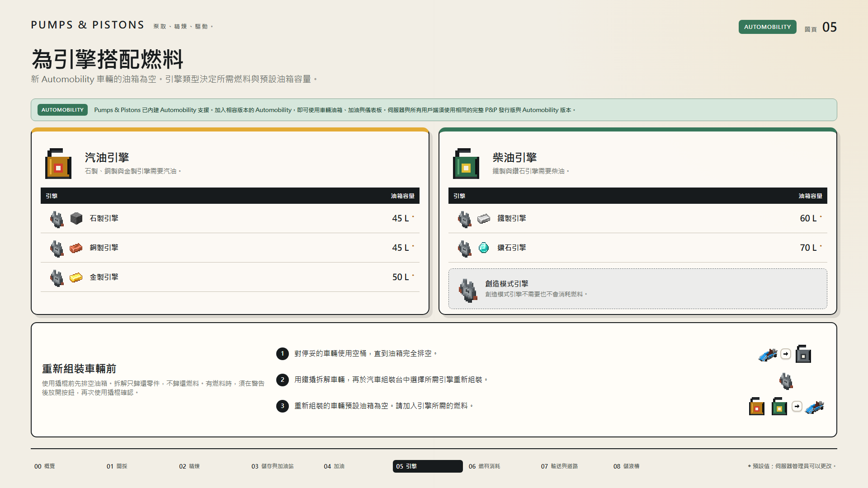Click the AUTOMOBILITY badge in the green notice

click(62, 110)
